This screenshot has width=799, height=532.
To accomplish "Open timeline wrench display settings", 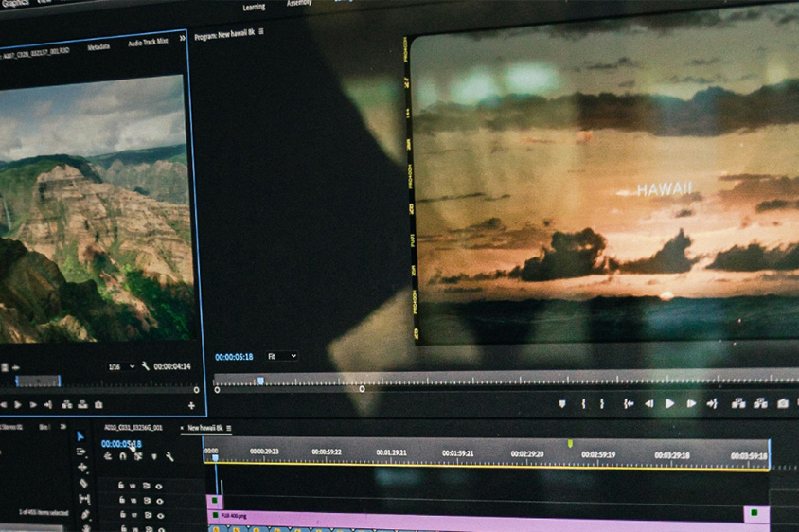I will point(169,456).
